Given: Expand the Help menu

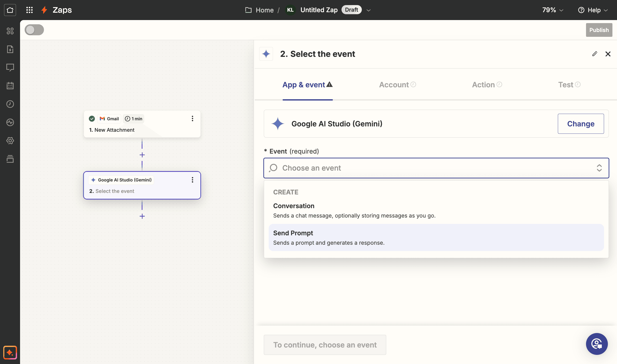Looking at the screenshot, I should [x=593, y=10].
